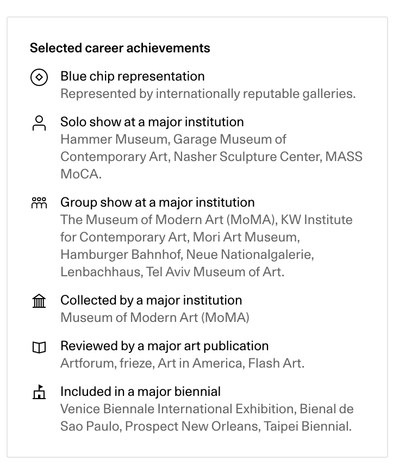Click the Artforum, frieze publications line
Image resolution: width=399 pixels, height=471 pixels.
coord(182,363)
